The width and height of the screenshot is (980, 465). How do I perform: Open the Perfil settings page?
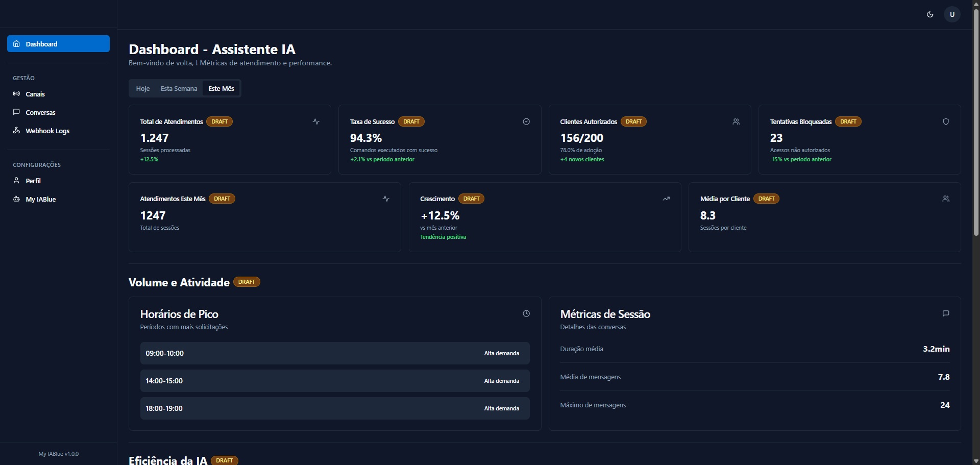[x=33, y=181]
